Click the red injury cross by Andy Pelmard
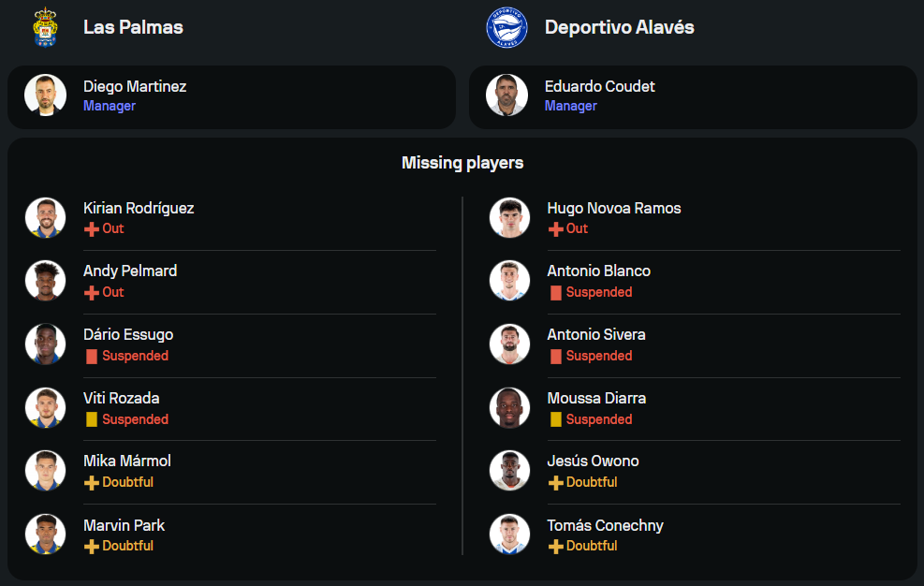The width and height of the screenshot is (924, 586). (x=92, y=293)
